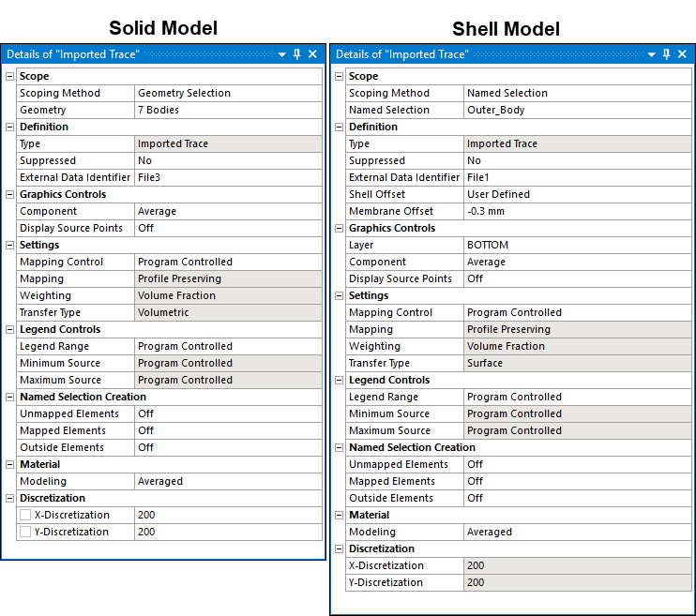The image size is (696, 616).
Task: Change Suppressed value No in Shell Model
Action: pyautogui.click(x=578, y=160)
